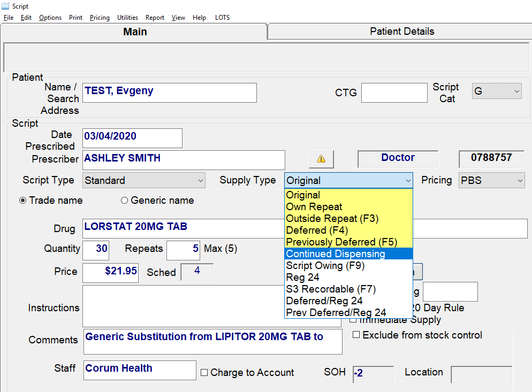The height and width of the screenshot is (392, 532).
Task: Enable Exclude from stock control checkbox
Action: 356,335
